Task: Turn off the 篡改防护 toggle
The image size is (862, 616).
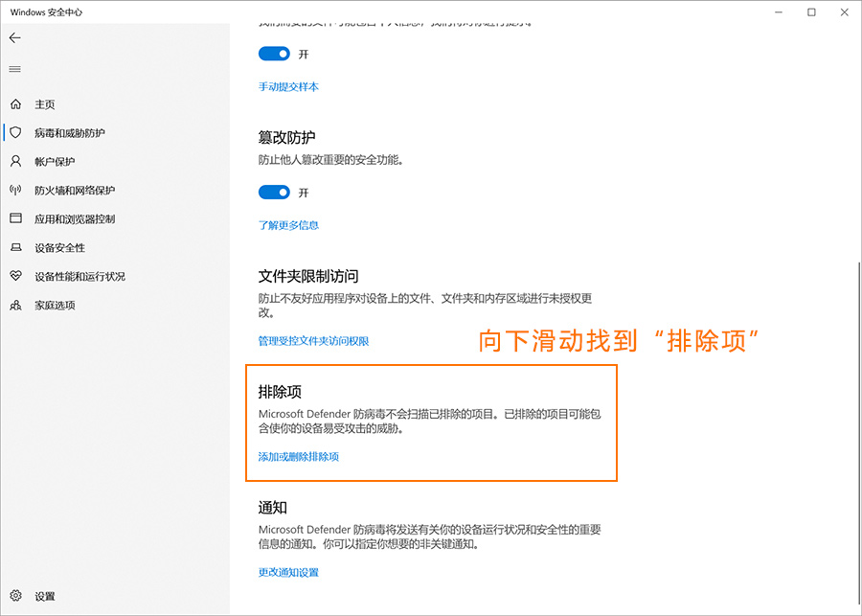Action: (274, 193)
